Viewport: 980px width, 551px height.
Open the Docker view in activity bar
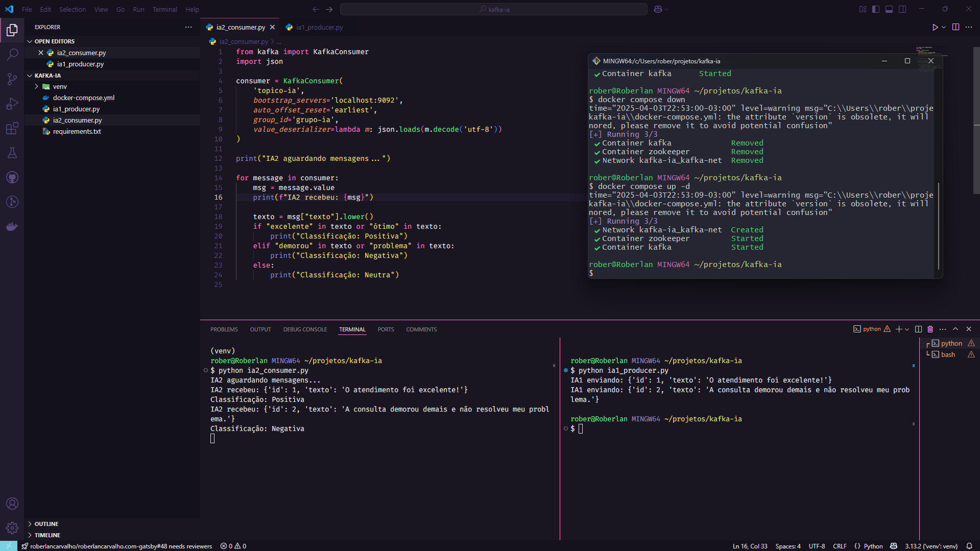(12, 226)
